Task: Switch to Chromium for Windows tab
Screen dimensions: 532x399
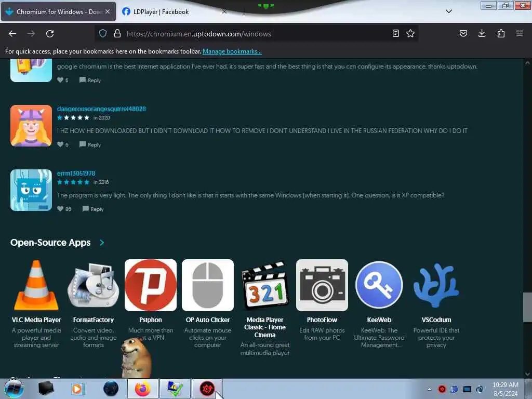Action: coord(58,11)
